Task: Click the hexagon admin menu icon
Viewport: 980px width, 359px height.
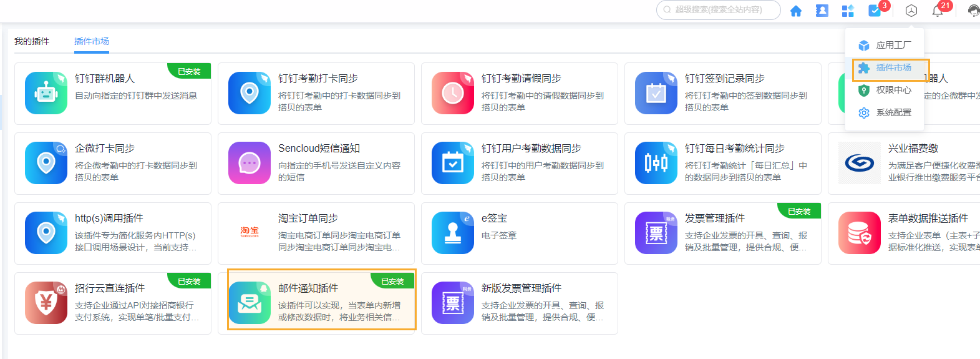Action: click(x=911, y=11)
